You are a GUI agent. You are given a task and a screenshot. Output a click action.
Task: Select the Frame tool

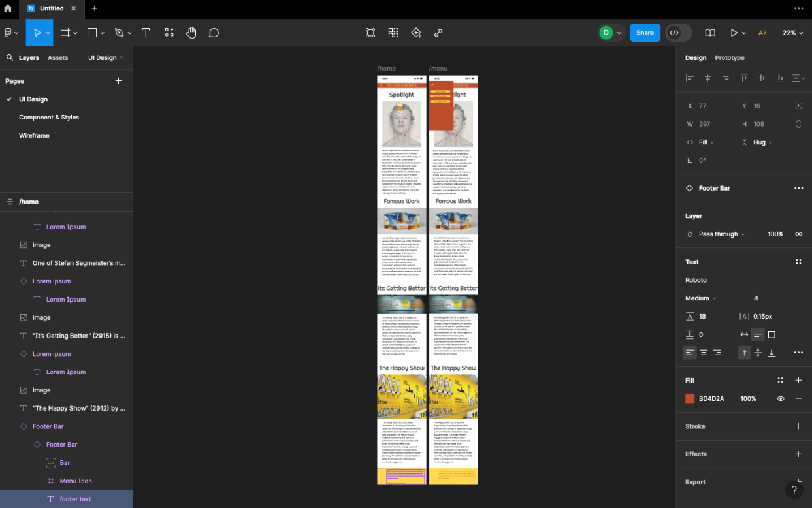pyautogui.click(x=65, y=33)
